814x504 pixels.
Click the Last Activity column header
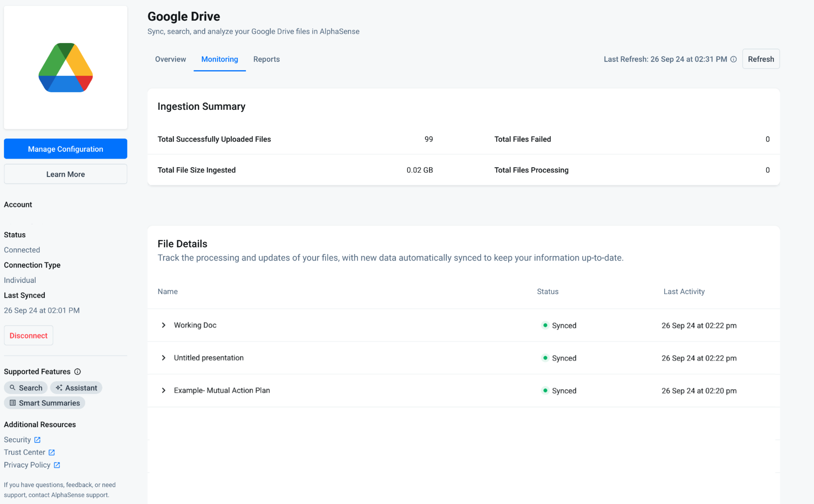tap(684, 291)
